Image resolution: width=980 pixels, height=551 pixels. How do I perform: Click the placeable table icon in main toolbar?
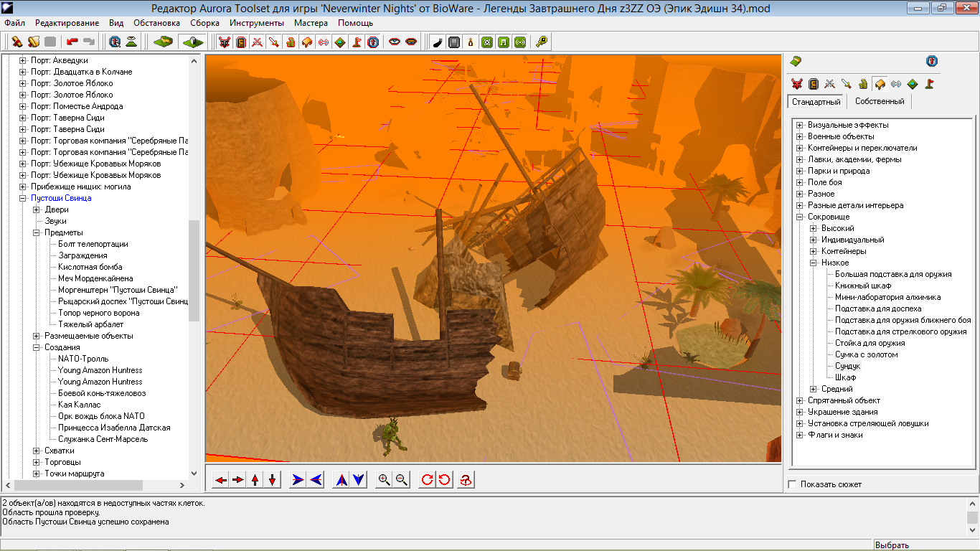pyautogui.click(x=307, y=42)
